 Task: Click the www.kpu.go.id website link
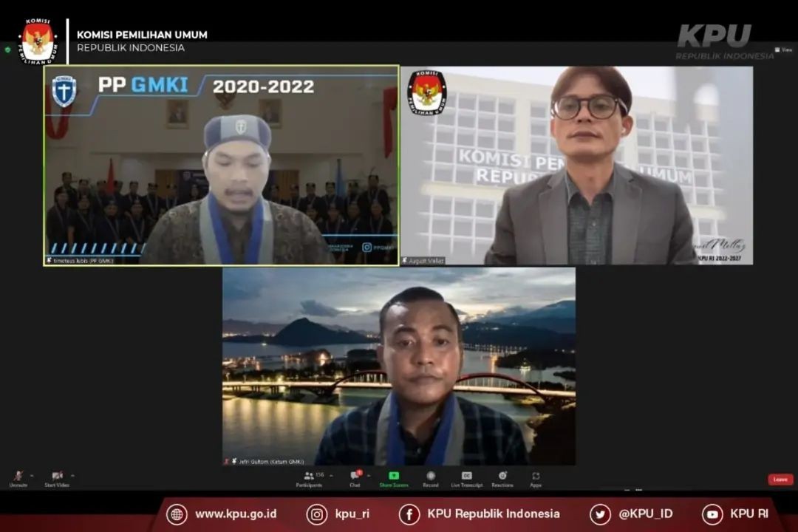235,514
